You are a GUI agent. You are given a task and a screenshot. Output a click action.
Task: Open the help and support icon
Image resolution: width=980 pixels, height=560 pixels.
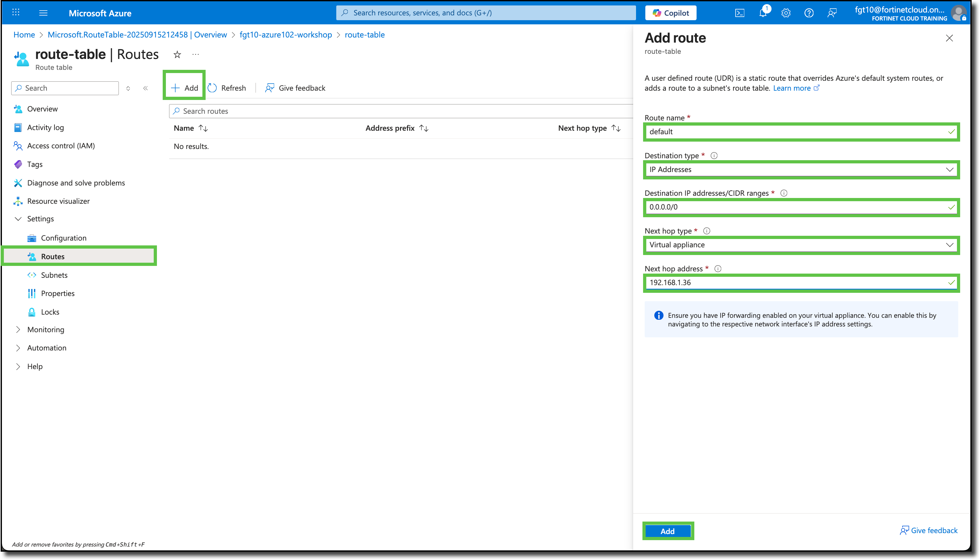coord(809,13)
